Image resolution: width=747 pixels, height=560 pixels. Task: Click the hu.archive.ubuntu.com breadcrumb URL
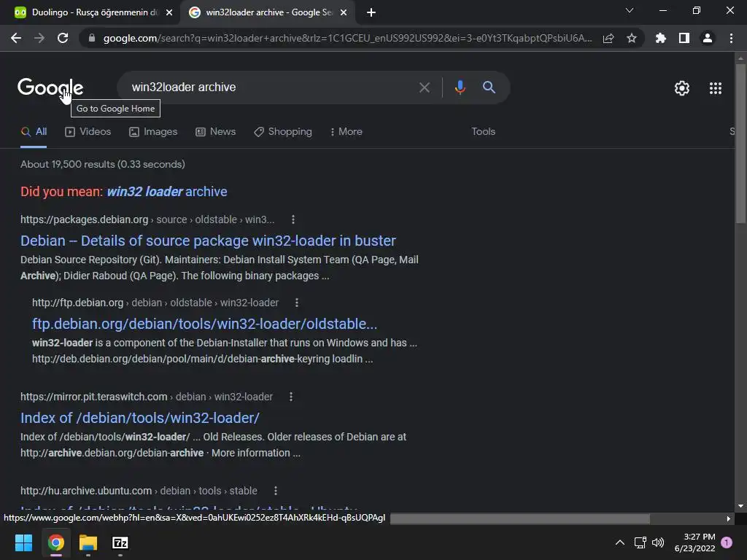point(139,491)
